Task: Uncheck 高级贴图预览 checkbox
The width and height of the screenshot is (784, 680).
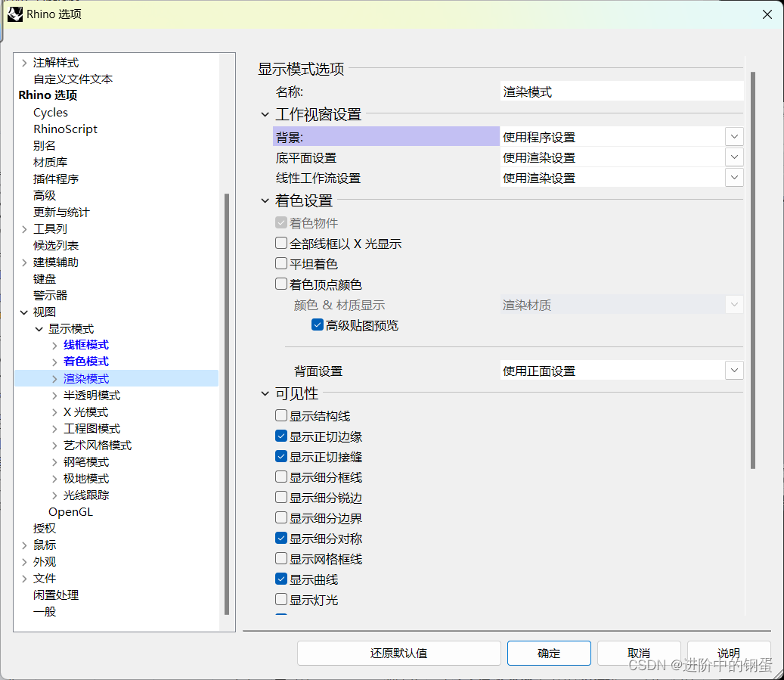Action: (318, 324)
